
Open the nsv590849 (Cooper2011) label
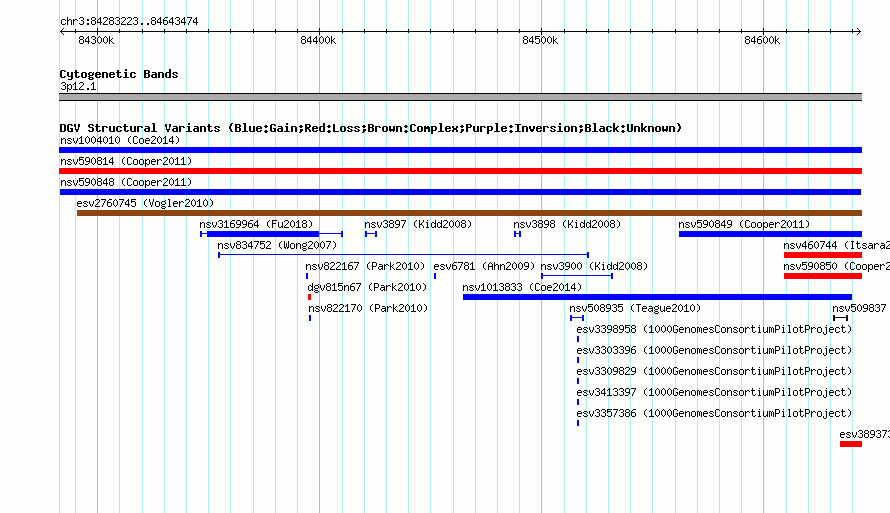coord(744,224)
